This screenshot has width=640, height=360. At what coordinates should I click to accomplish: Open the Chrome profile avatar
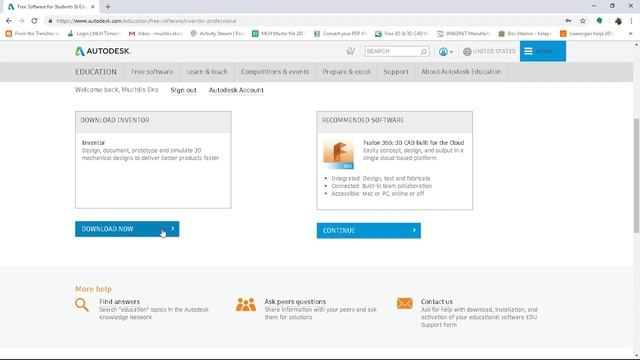tap(618, 21)
